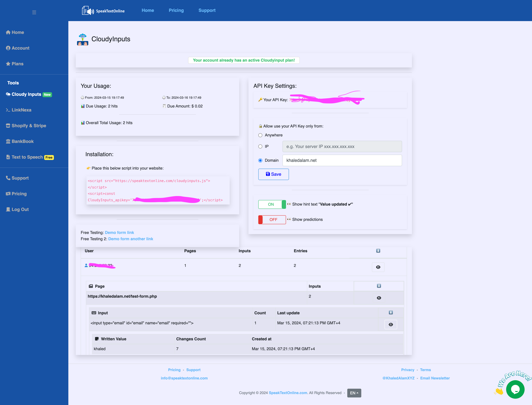Open the Demo form link
Viewport: 532px width, 405px height.
coord(119,232)
